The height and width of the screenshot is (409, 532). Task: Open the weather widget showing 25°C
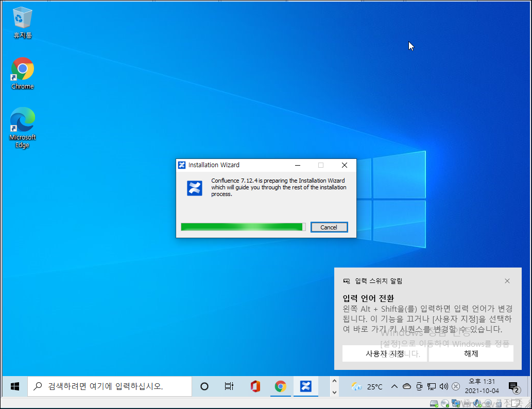pos(367,386)
